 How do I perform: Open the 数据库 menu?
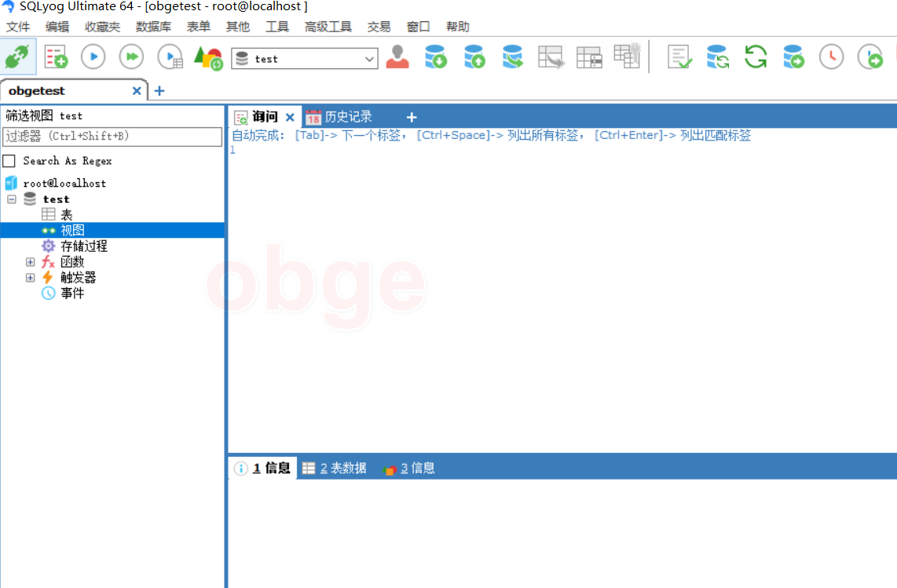[x=153, y=27]
